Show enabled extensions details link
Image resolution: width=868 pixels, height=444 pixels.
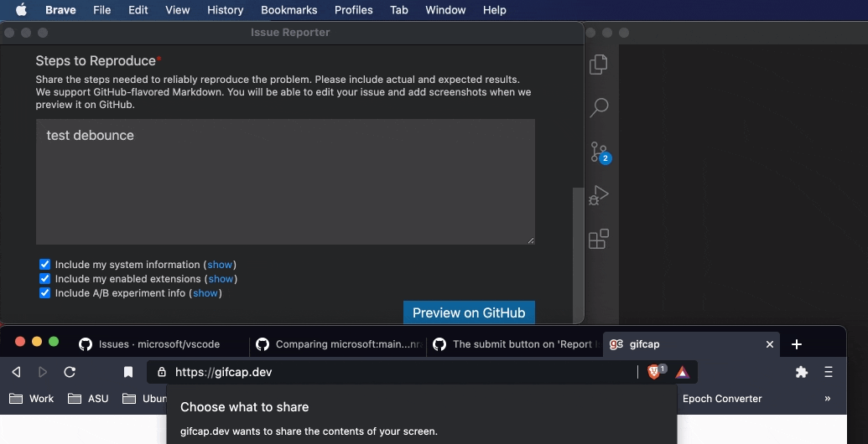coord(221,279)
